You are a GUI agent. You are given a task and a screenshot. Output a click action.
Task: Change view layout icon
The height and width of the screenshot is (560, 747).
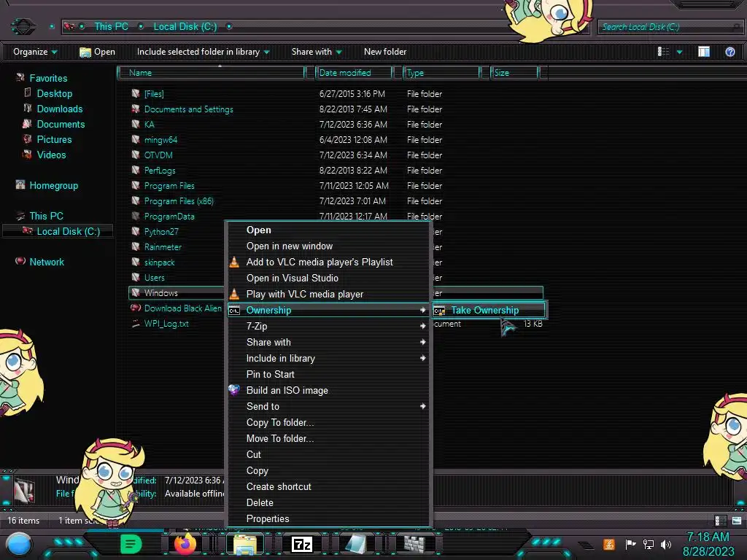coord(663,52)
